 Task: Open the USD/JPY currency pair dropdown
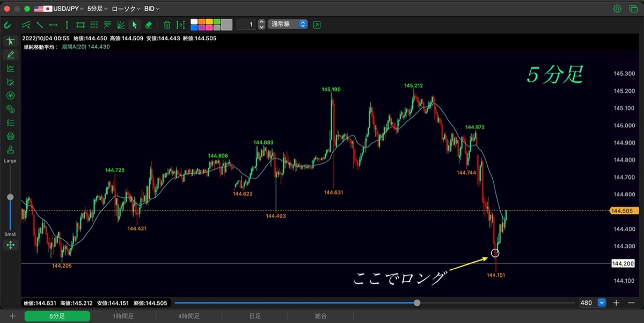click(x=59, y=9)
